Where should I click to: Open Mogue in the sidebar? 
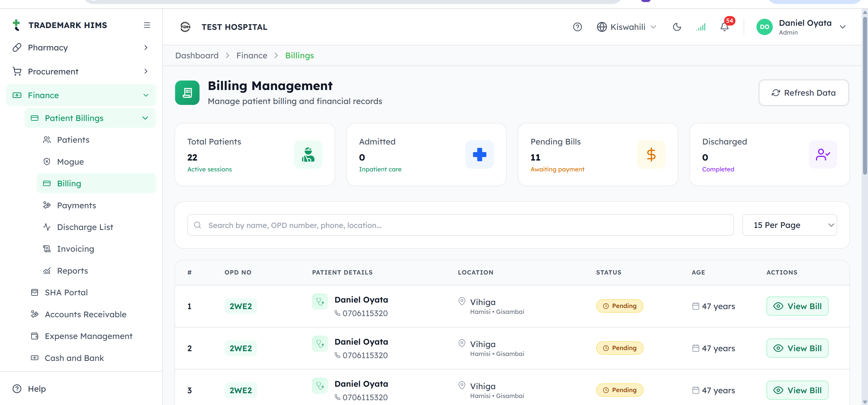pyautogui.click(x=96, y=162)
